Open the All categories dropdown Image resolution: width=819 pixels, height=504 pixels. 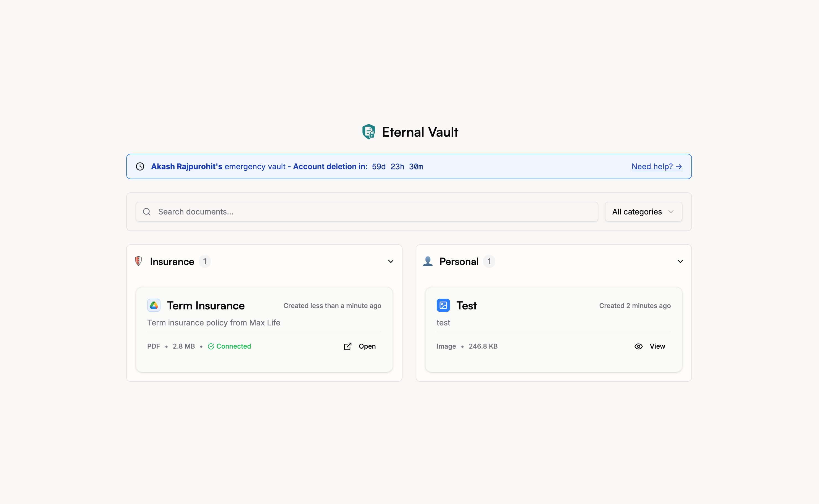643,212
